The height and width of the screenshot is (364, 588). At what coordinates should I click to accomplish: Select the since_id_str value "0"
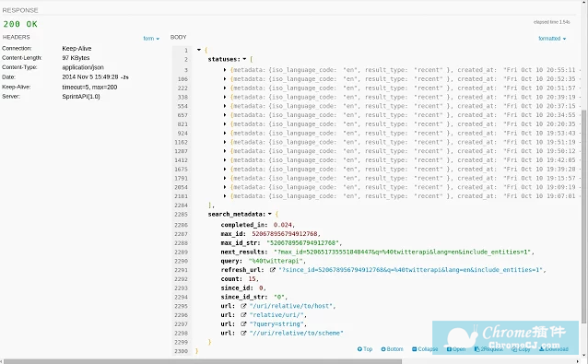click(x=279, y=297)
